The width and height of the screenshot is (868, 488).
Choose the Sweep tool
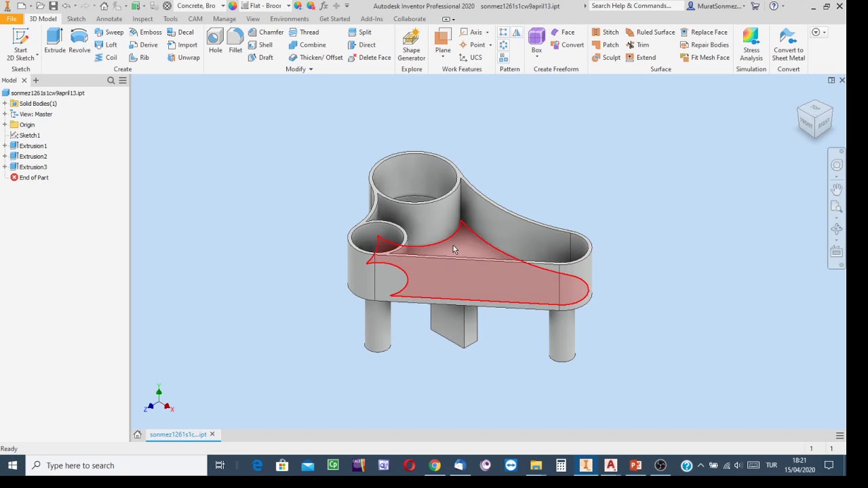coord(109,32)
